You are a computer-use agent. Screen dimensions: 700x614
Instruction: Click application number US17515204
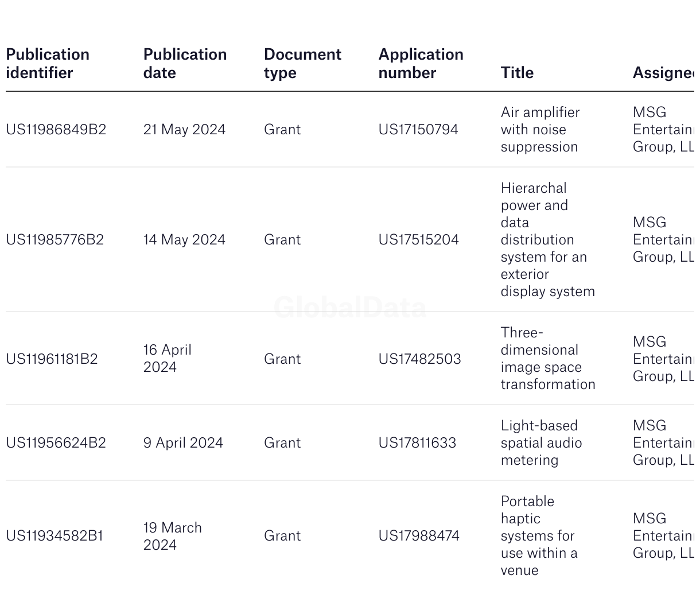coord(419,240)
